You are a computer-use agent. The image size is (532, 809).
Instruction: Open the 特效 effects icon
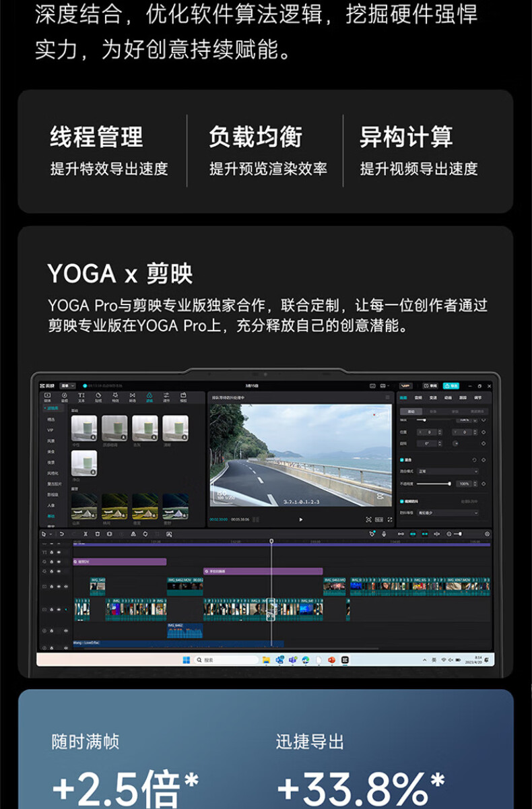tap(115, 397)
